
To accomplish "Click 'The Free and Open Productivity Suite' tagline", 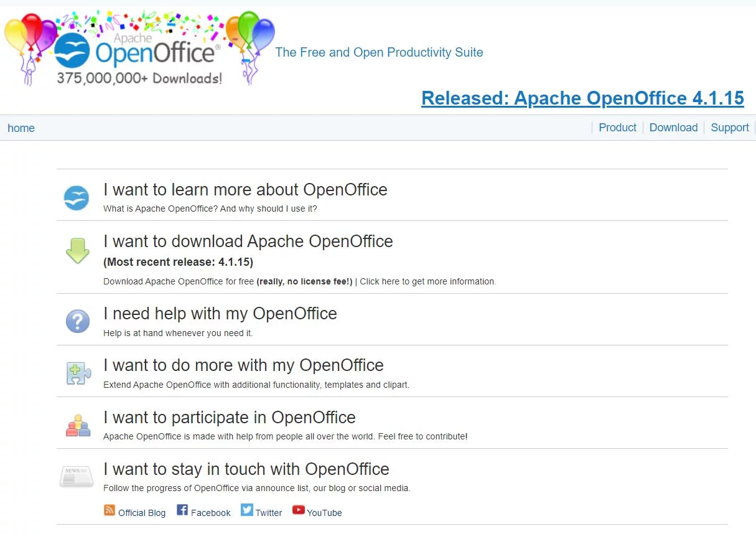I will coord(379,52).
